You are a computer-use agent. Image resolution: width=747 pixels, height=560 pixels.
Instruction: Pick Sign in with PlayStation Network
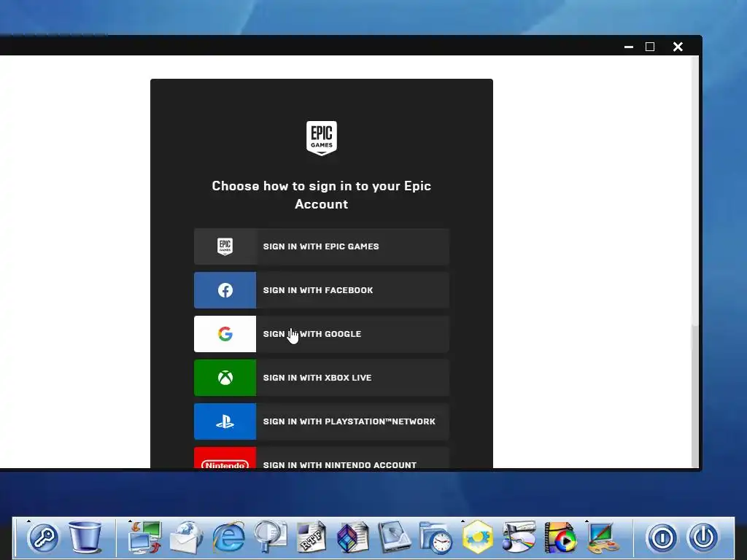[x=322, y=421]
